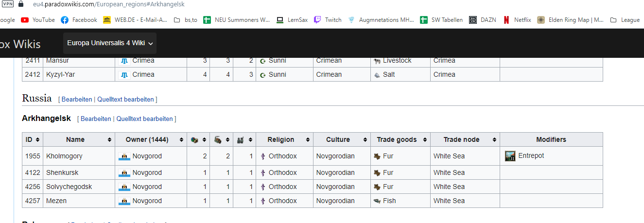Click Bearbeiten link next to Russia heading
644x223 pixels.
77,100
